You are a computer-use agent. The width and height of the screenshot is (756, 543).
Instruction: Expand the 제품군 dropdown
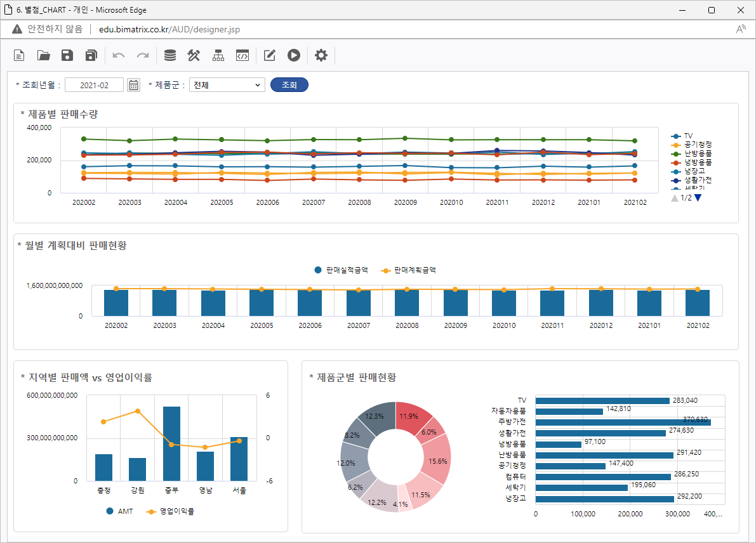pyautogui.click(x=227, y=85)
